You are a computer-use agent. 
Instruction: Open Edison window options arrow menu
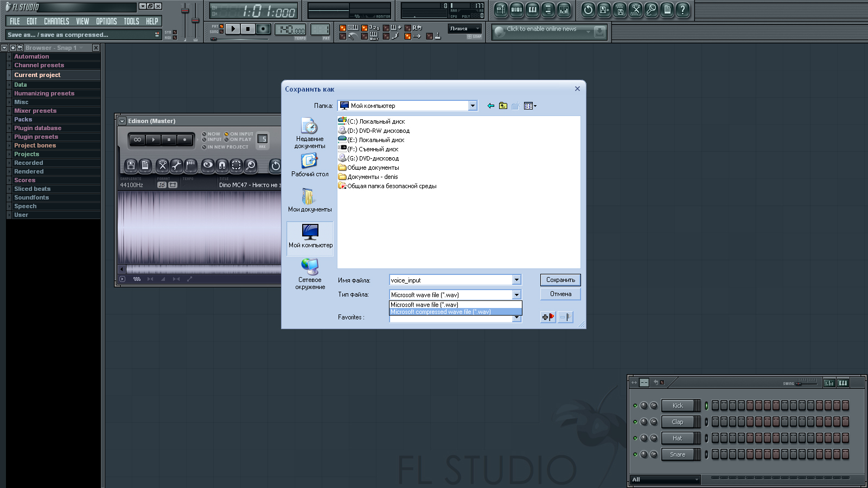pos(123,121)
